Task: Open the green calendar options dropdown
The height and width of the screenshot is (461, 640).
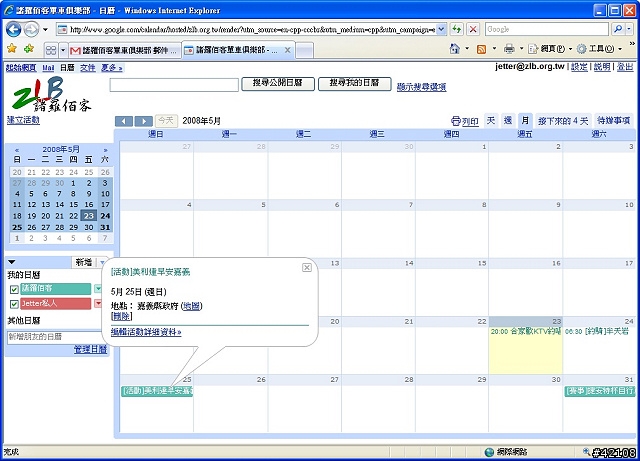Action: [98, 289]
